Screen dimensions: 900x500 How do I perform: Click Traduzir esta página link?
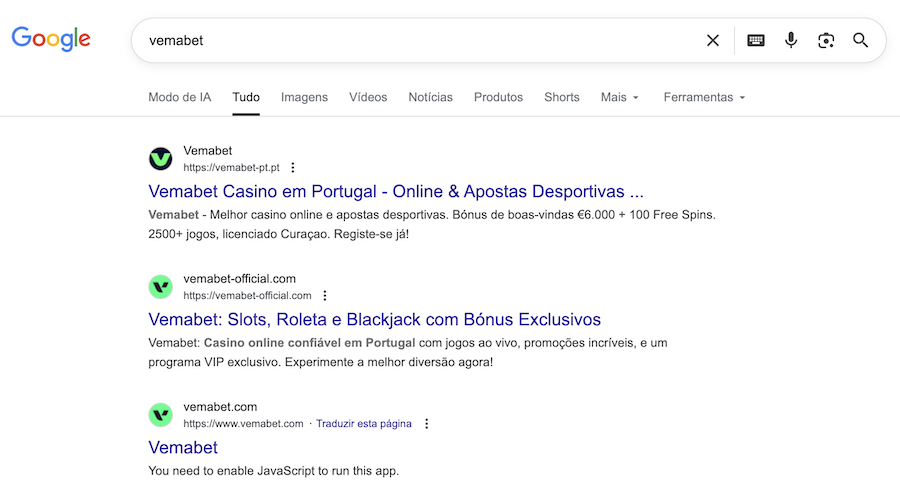pos(364,424)
